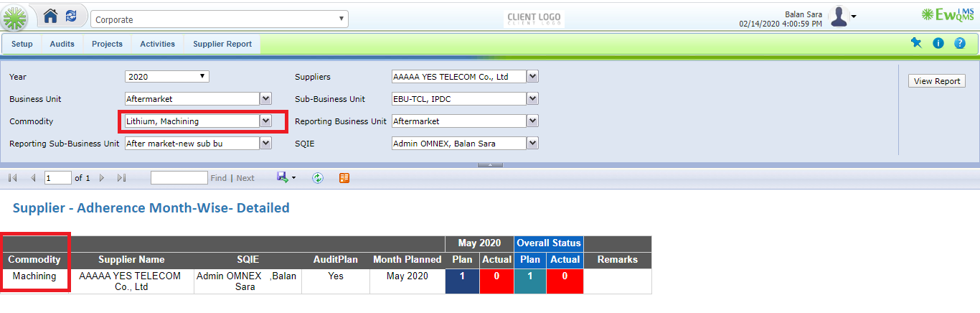Click the Admin OMNEX, Balan Sara cell

(x=248, y=281)
